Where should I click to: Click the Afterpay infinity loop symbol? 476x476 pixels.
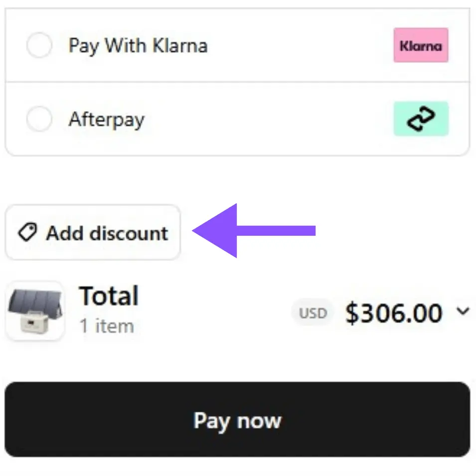click(421, 119)
